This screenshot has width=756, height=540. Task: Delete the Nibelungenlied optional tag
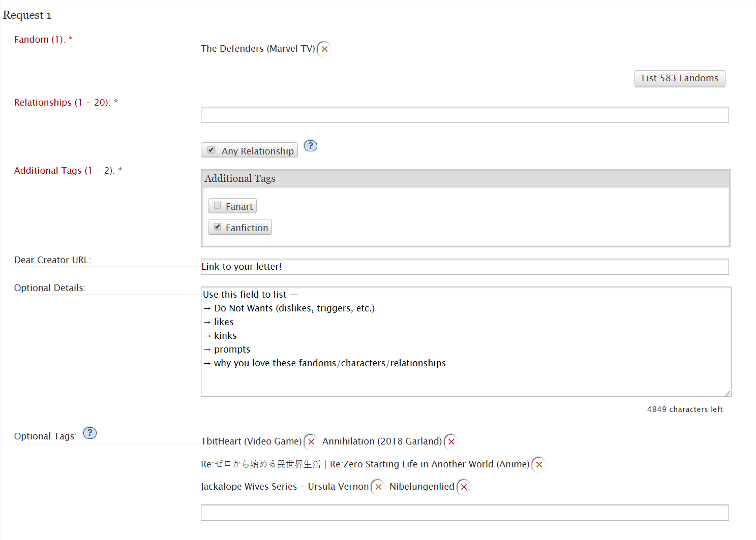pos(464,487)
